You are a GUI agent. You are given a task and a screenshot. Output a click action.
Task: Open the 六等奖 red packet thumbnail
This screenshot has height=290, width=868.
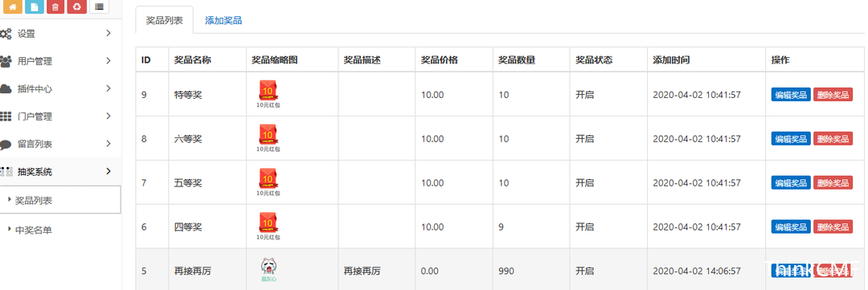pyautogui.click(x=268, y=138)
